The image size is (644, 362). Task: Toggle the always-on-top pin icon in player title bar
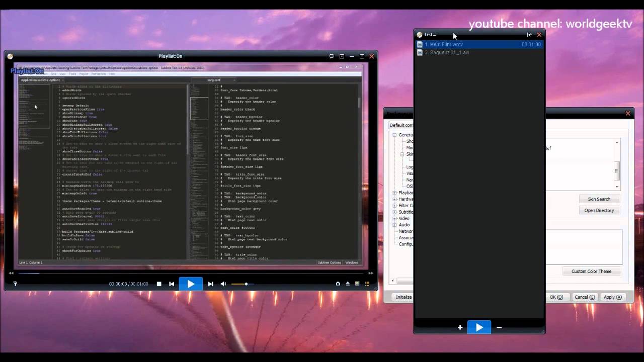[342, 56]
